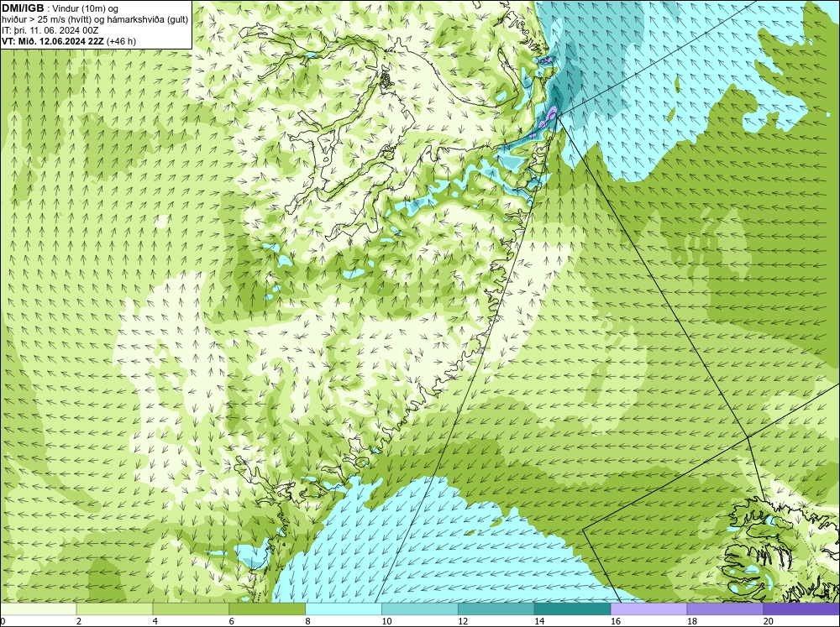Screen dimensions: 840x627
Task: Click the 14–16 m/s dark teal legend swatch
Action: 573,609
